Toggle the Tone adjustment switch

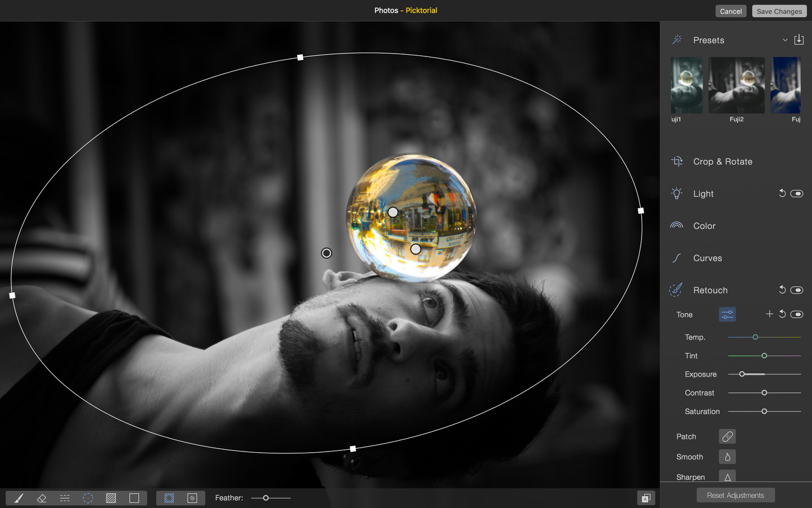tap(797, 314)
